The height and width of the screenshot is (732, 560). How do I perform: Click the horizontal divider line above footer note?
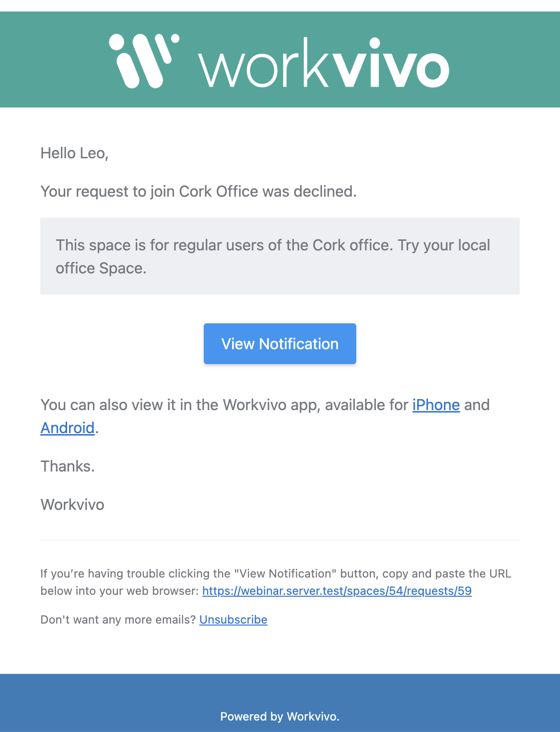tap(280, 540)
